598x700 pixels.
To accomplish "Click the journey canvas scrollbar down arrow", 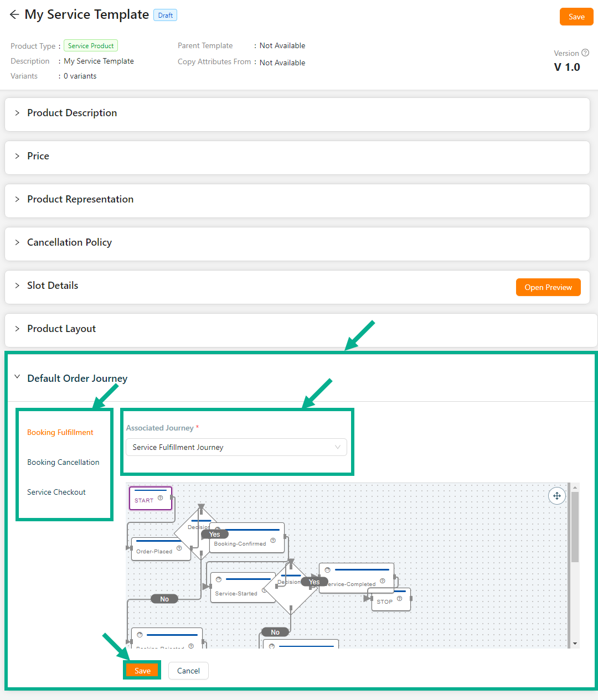I will click(575, 644).
